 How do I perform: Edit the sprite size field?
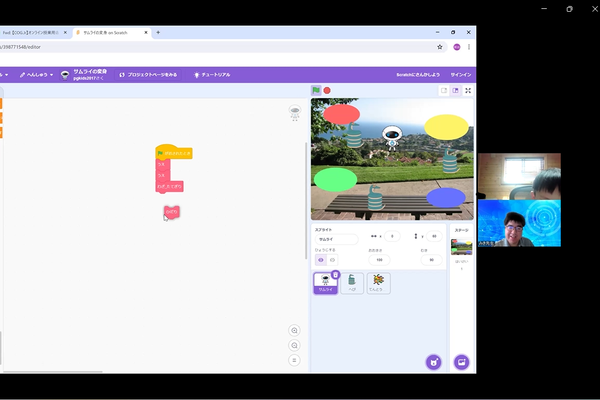click(379, 260)
